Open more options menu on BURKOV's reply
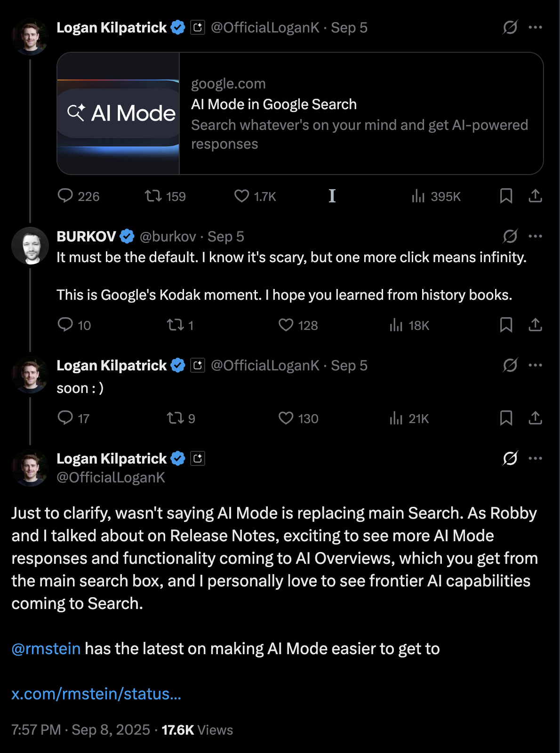 [x=535, y=236]
